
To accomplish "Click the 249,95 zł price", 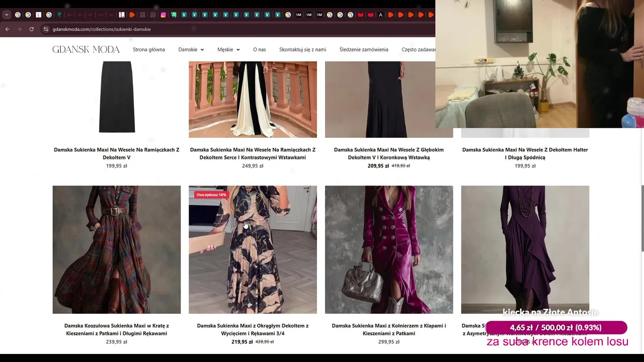I will click(x=253, y=166).
